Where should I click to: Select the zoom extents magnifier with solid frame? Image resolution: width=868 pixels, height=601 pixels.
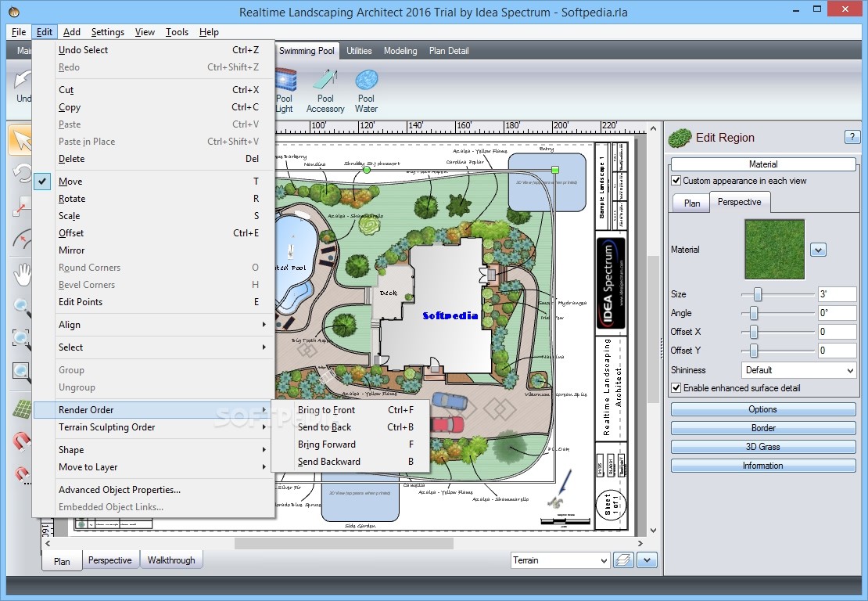(21, 371)
